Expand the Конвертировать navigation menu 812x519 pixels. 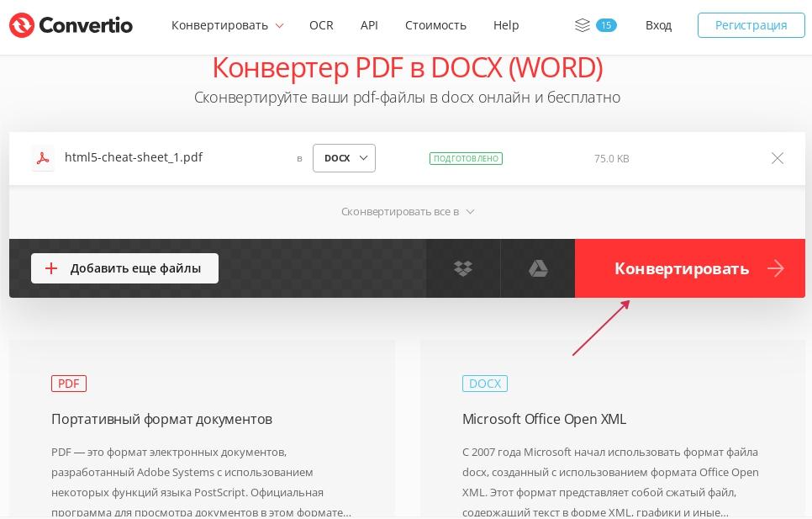227,25
